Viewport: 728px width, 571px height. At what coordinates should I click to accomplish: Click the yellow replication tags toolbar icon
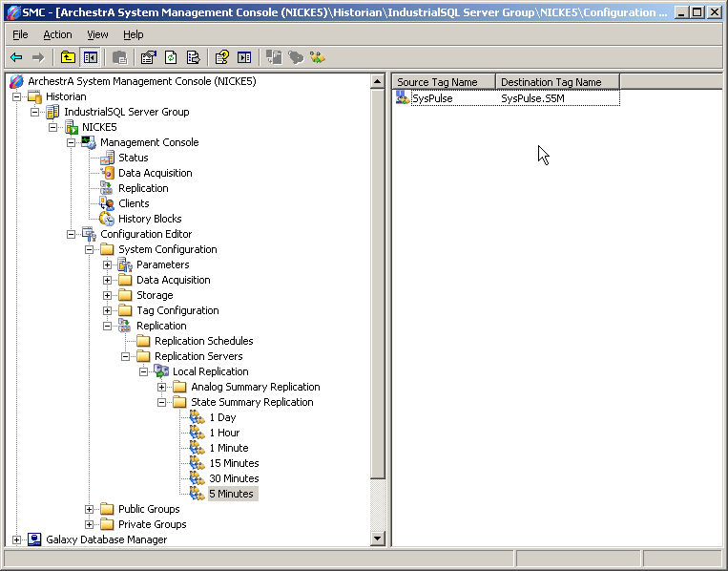pyautogui.click(x=318, y=57)
